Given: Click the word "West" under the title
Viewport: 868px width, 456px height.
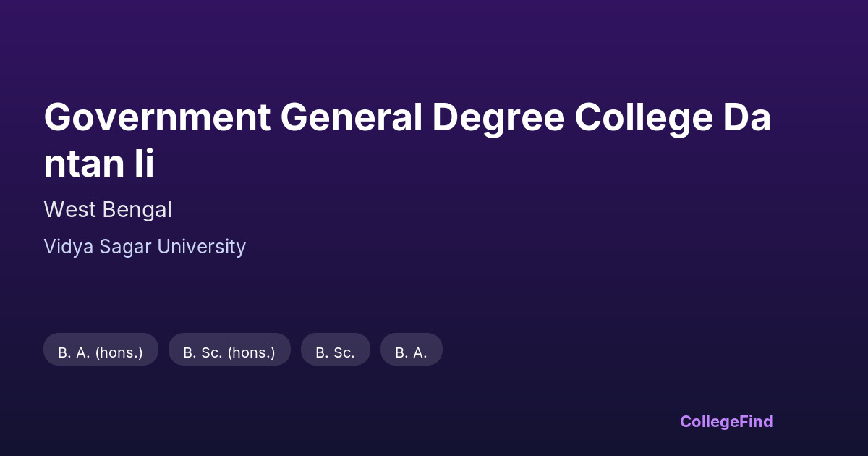Looking at the screenshot, I should tap(70, 210).
